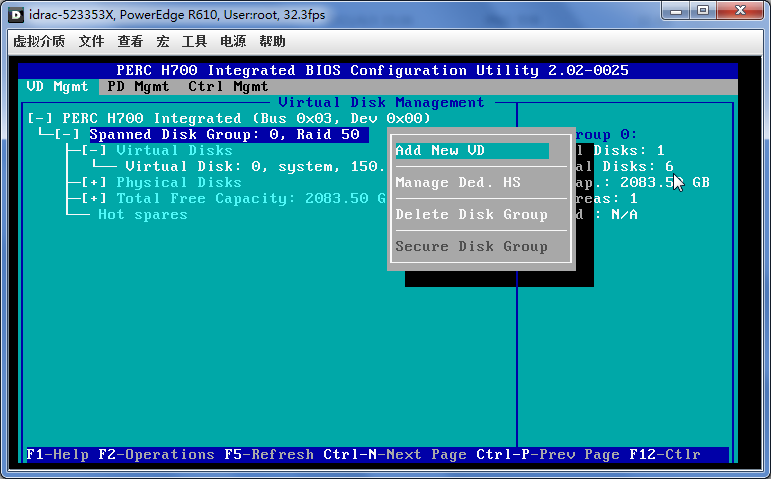Click F5-Refresh in the bottom bar

pos(269,454)
